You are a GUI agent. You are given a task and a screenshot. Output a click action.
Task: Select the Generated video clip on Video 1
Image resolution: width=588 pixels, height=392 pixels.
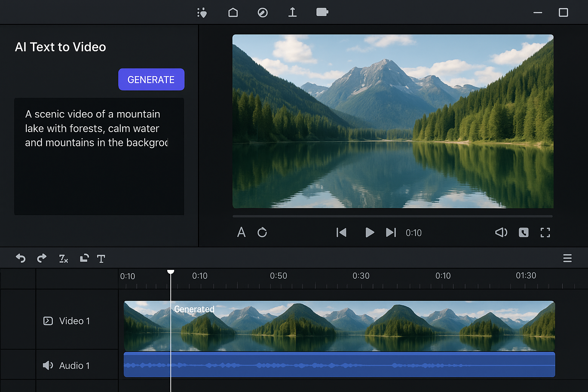click(x=339, y=326)
